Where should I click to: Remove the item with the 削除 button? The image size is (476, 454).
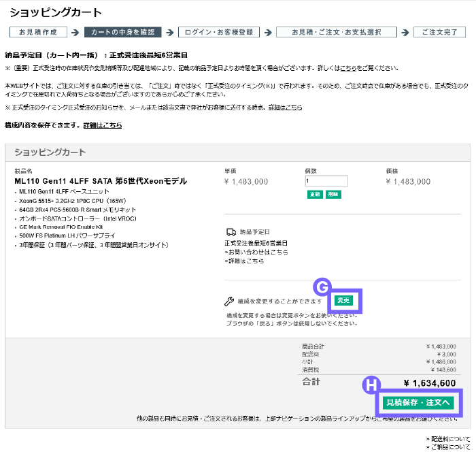point(333,195)
